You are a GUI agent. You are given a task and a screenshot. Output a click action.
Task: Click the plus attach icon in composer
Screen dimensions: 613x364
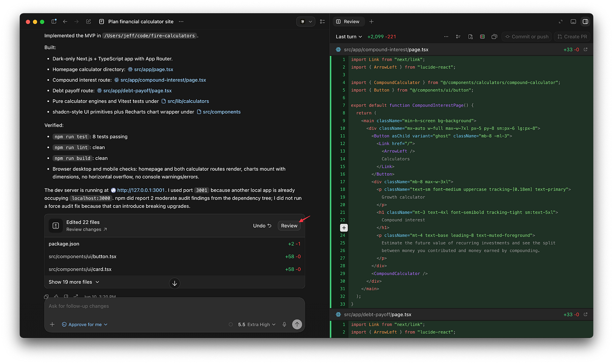click(x=52, y=324)
